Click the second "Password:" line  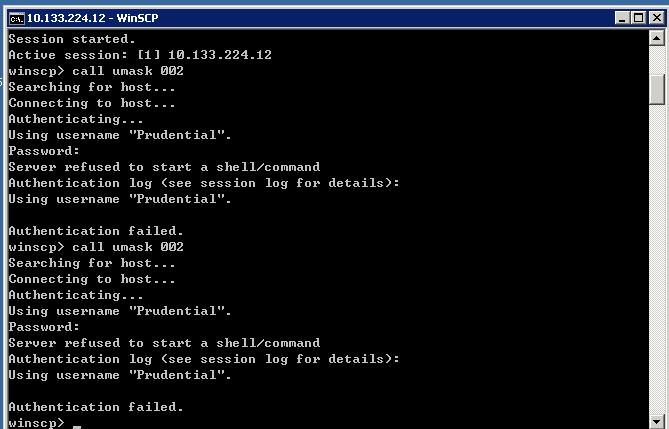[x=44, y=327]
